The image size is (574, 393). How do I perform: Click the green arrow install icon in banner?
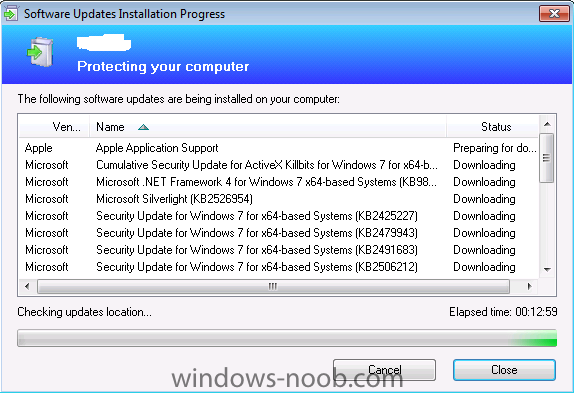41,52
